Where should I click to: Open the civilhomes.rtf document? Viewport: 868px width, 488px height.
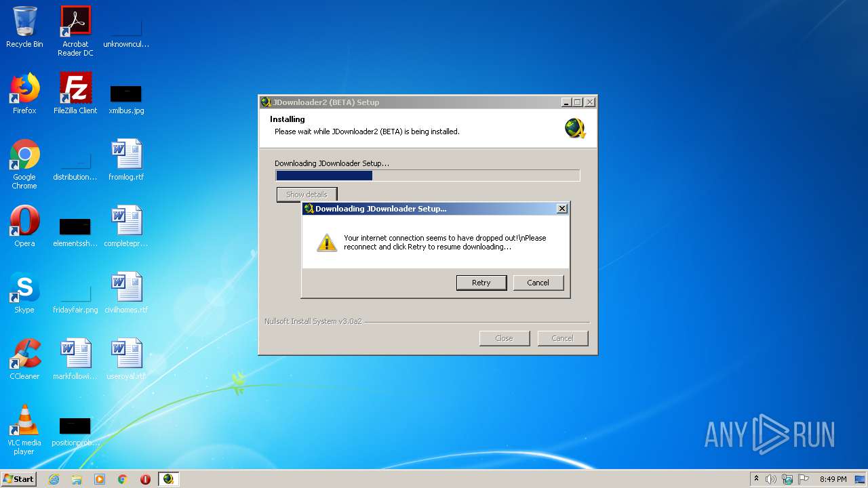(126, 293)
